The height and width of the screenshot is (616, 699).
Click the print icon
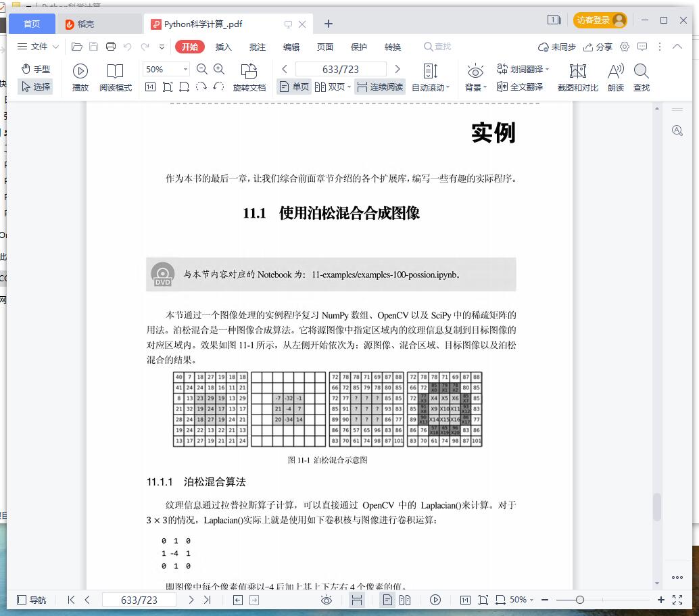(111, 47)
